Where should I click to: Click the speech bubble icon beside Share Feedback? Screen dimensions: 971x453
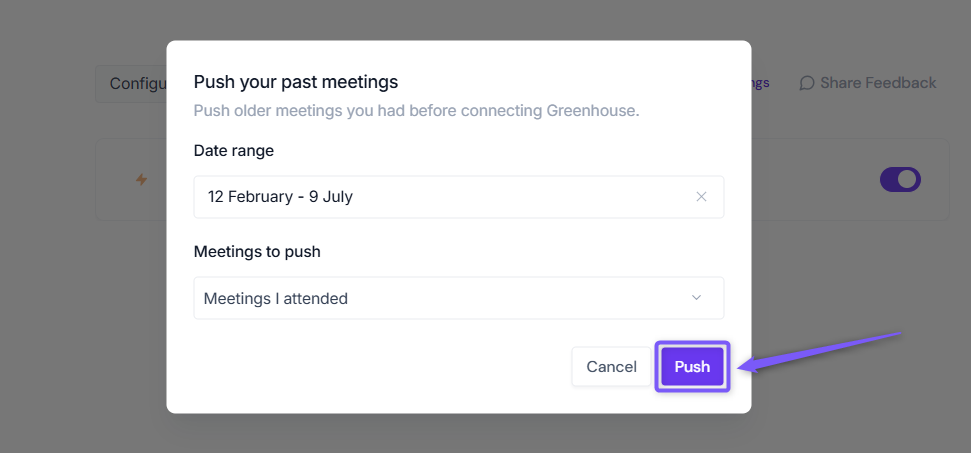[x=806, y=83]
